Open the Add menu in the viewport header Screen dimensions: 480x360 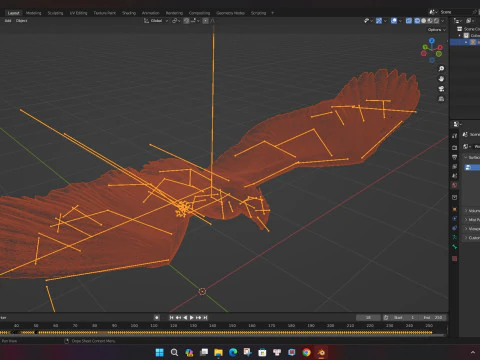[8, 21]
